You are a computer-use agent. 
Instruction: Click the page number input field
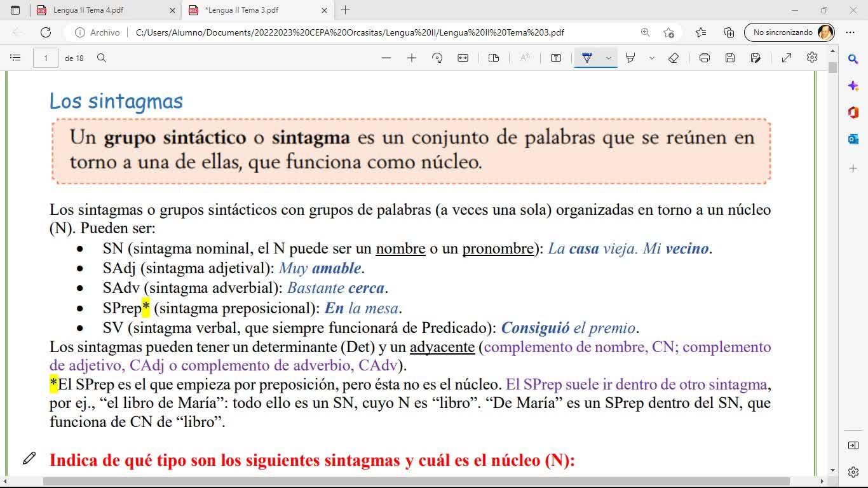[x=46, y=58]
